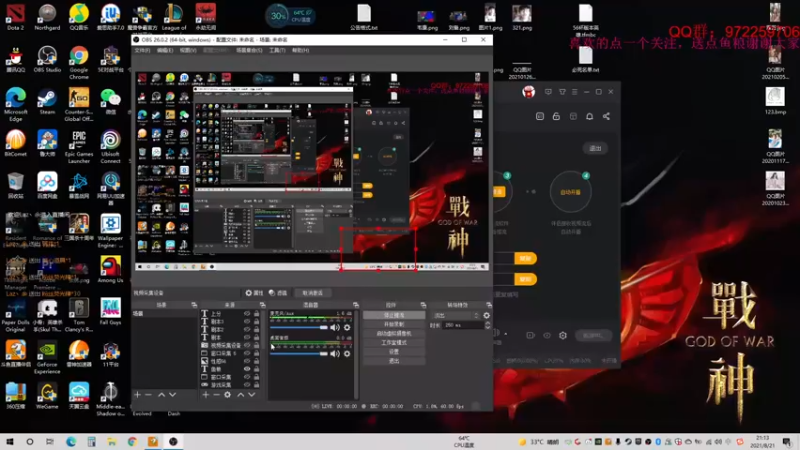This screenshot has height=450, width=800.
Task: Toggle visibility eye of 窗口采集 5 source
Action: pos(247,353)
